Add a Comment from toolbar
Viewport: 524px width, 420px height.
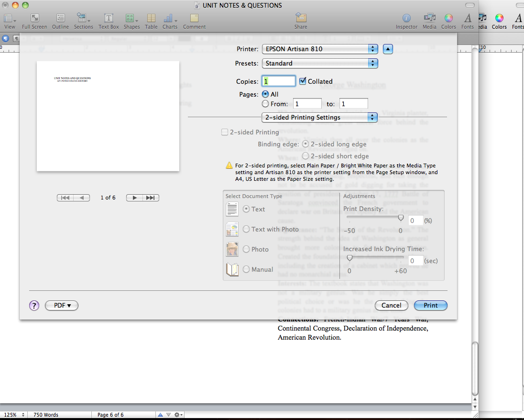194,22
